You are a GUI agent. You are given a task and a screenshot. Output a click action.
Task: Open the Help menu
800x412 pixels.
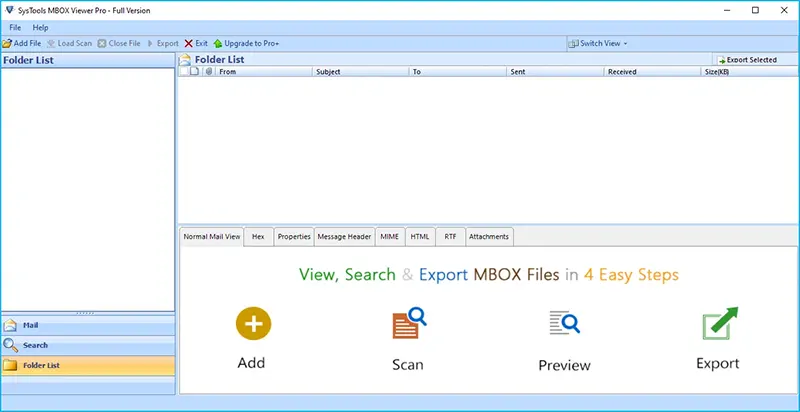coord(40,28)
